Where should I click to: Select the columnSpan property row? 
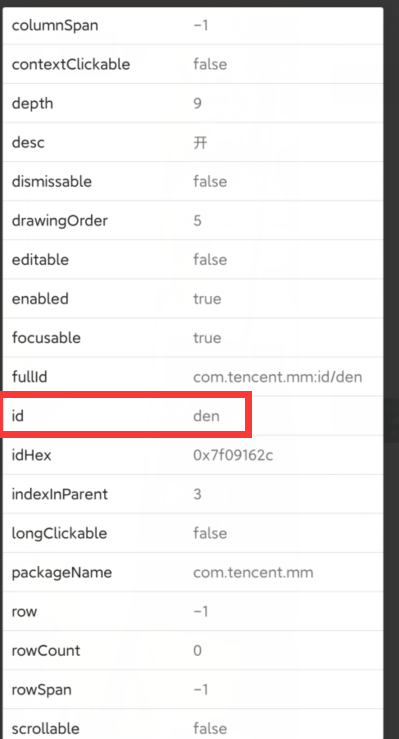click(193, 25)
